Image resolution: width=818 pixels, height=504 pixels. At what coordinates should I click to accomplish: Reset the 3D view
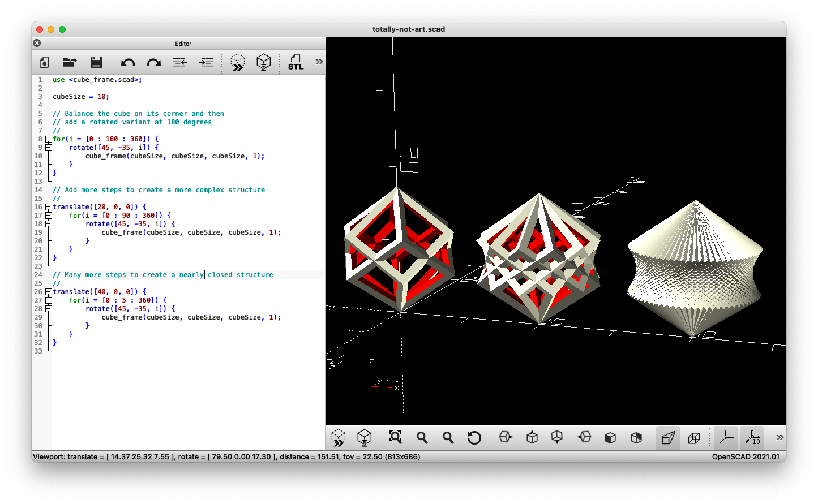point(474,437)
